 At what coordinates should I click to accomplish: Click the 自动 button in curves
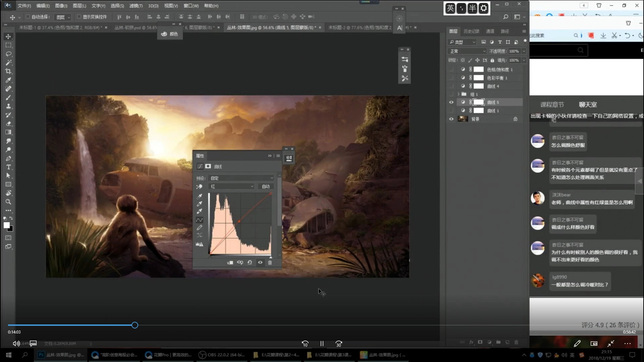[266, 186]
